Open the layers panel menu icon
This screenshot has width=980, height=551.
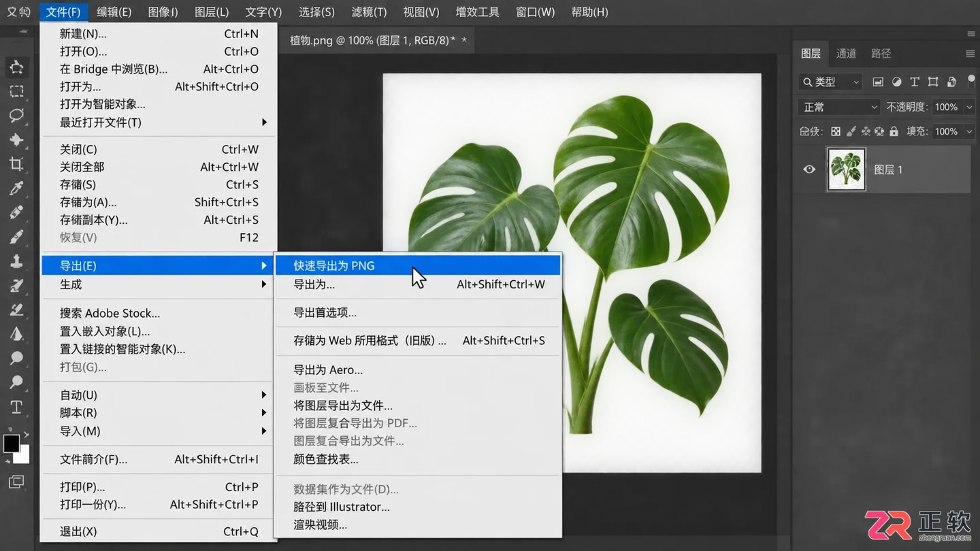[x=970, y=54]
